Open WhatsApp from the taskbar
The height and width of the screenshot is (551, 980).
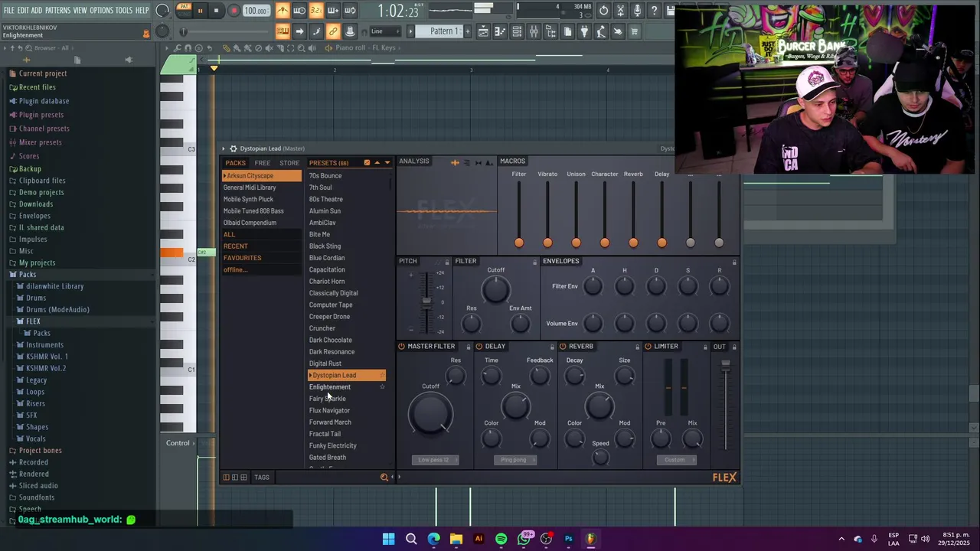tap(524, 539)
